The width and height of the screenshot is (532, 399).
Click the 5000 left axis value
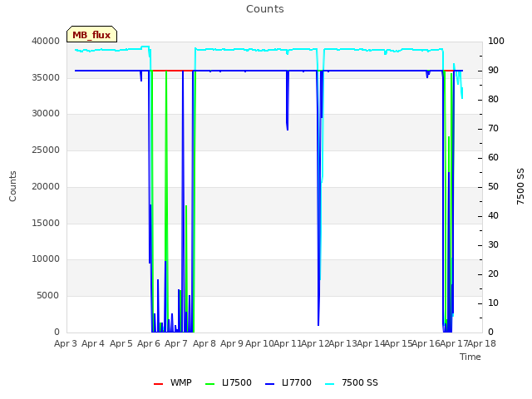point(48,296)
